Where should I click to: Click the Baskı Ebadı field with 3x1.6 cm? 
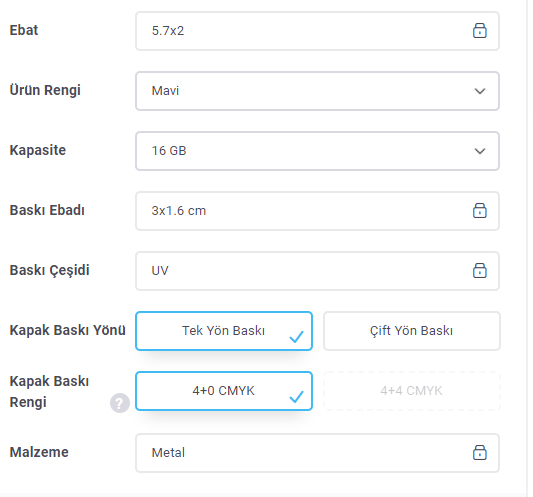tap(317, 211)
